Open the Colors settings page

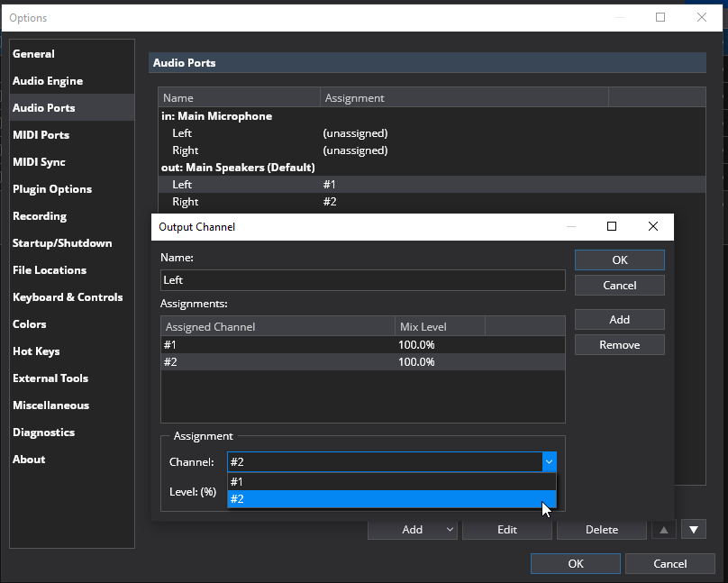pyautogui.click(x=72, y=324)
